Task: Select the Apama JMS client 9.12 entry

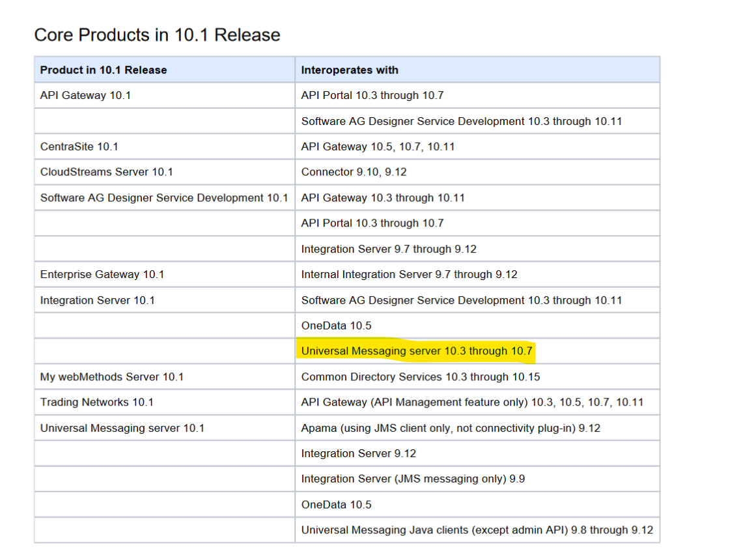Action: (x=451, y=428)
